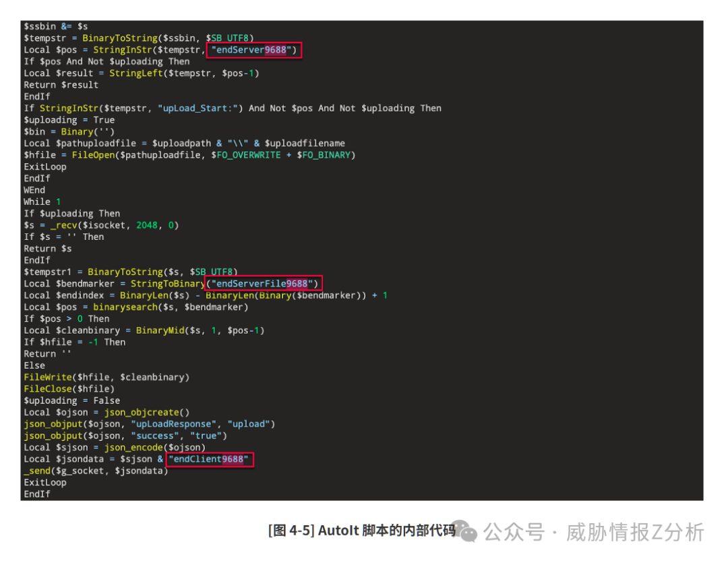Click the "FileClose($hfile)" line
Viewport: 728px width, 561px height.
69,388
